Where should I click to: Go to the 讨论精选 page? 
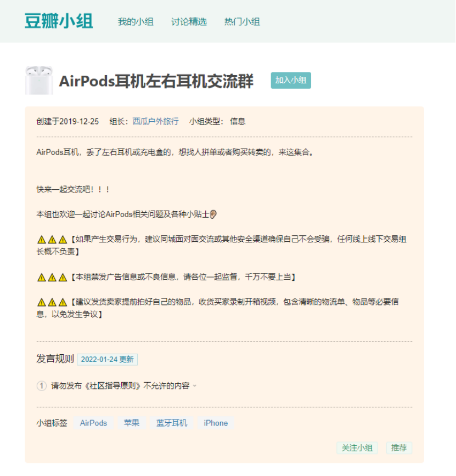tap(189, 22)
